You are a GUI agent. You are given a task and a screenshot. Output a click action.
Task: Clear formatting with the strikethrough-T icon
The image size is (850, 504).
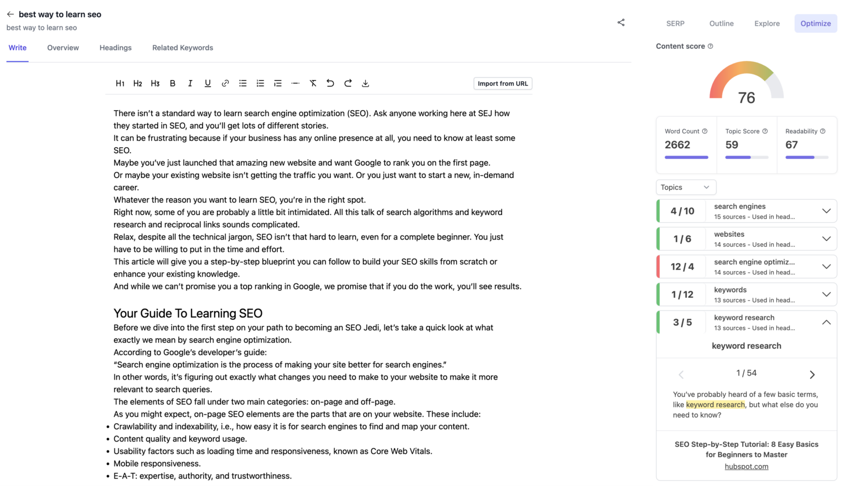313,83
